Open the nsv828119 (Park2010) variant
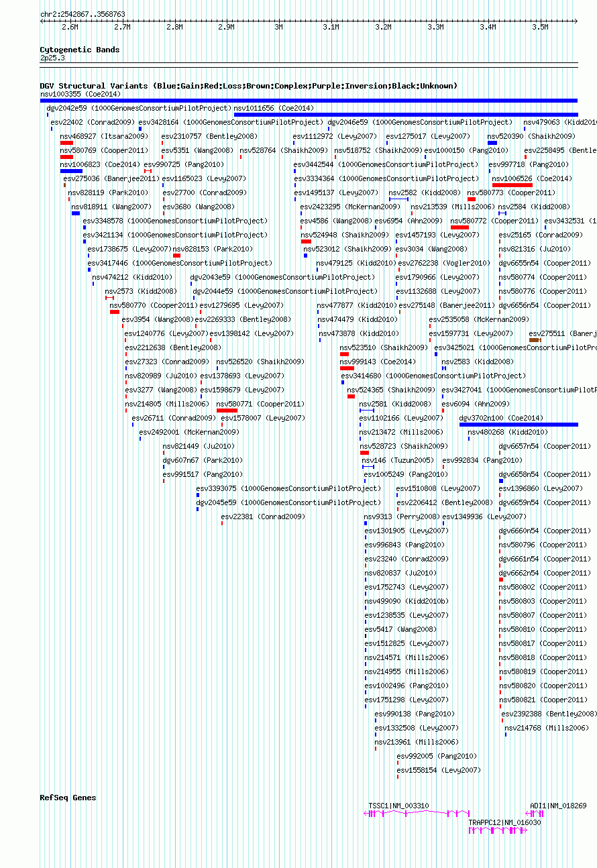The height and width of the screenshot is (868, 597). pos(108,193)
